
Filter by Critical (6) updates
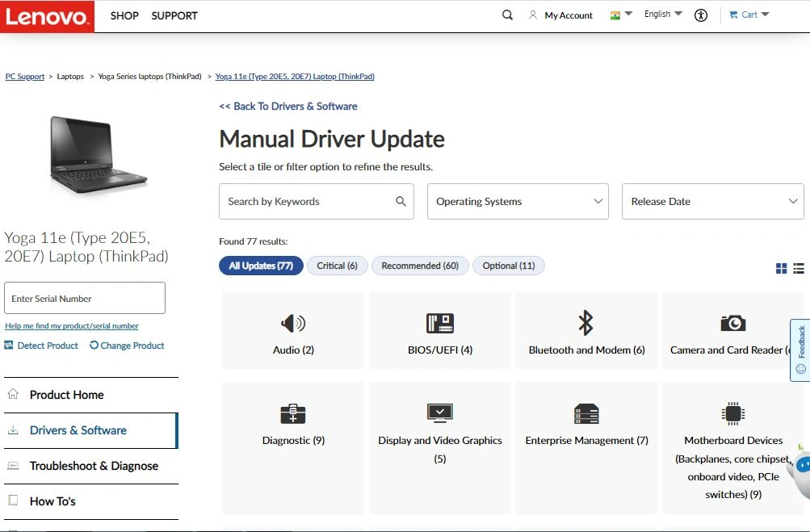point(337,266)
